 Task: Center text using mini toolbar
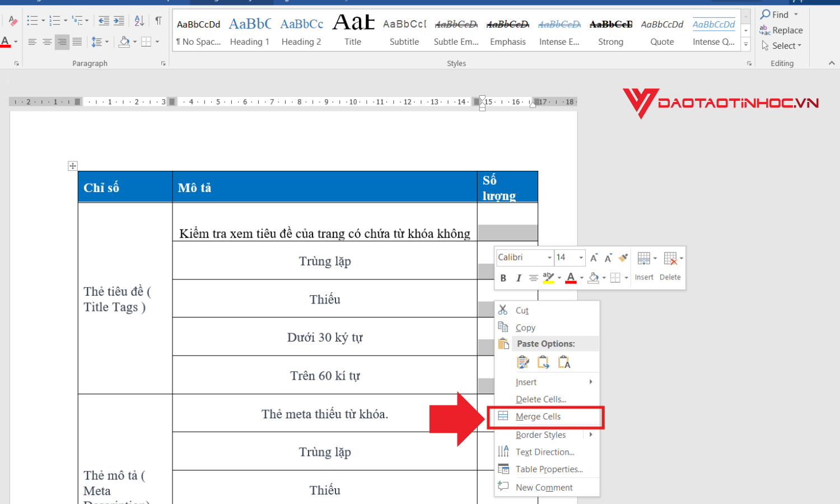[534, 278]
